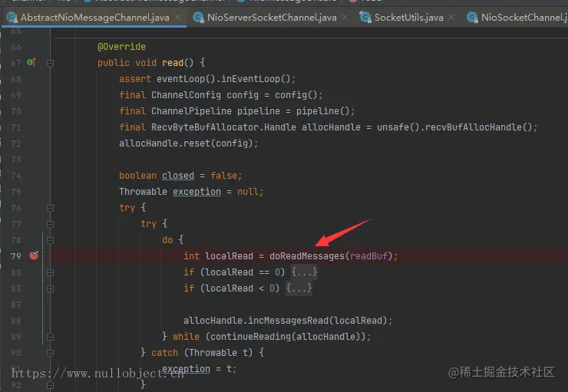Viewport: 568px width, 392px height.
Task: Click the incMessagesRead method call
Action: [x=289, y=321]
